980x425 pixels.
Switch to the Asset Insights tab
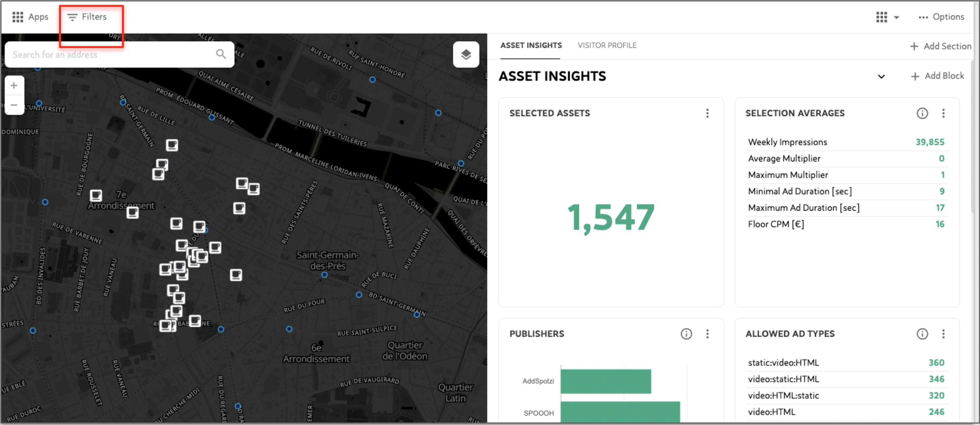pyautogui.click(x=531, y=45)
